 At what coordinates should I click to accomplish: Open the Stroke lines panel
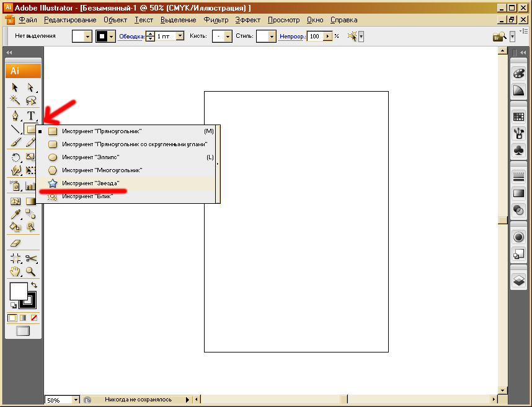518,177
